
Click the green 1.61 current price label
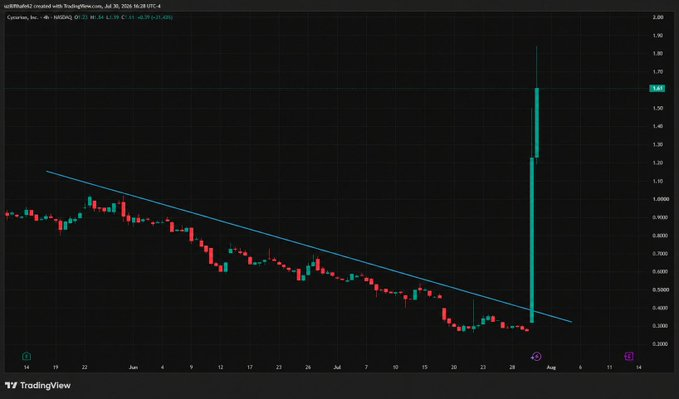click(x=657, y=88)
